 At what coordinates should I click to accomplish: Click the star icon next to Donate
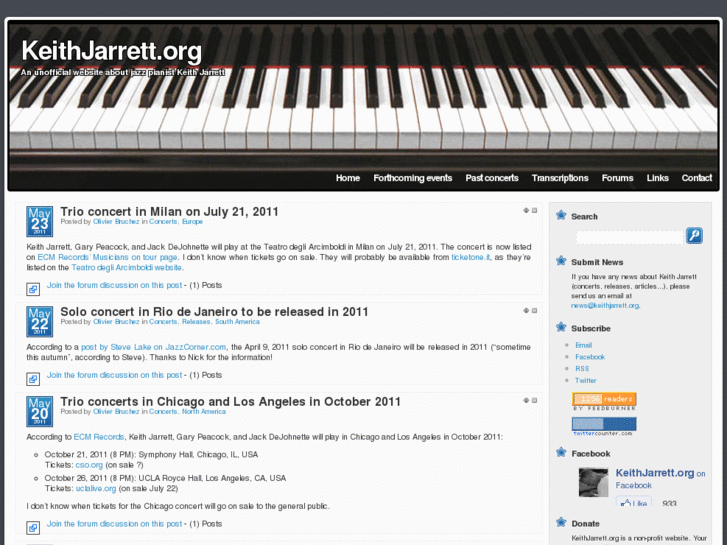(x=561, y=522)
